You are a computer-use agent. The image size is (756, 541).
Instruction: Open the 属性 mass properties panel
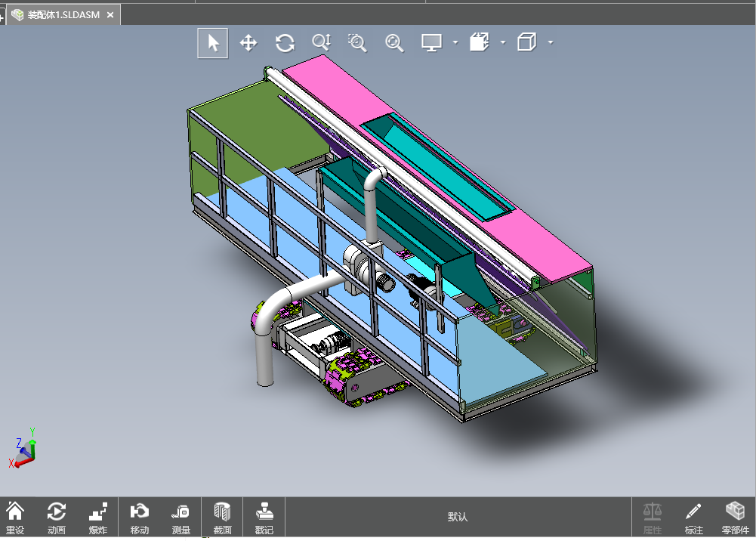(653, 518)
